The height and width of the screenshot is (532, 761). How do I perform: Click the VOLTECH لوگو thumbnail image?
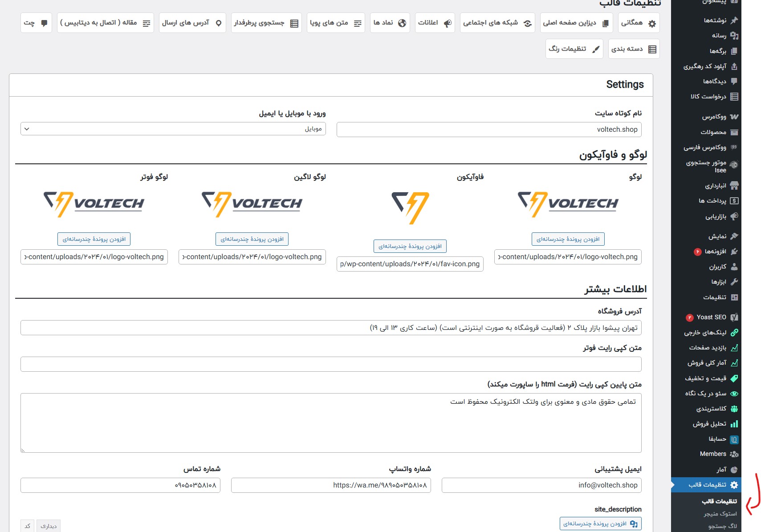(568, 204)
